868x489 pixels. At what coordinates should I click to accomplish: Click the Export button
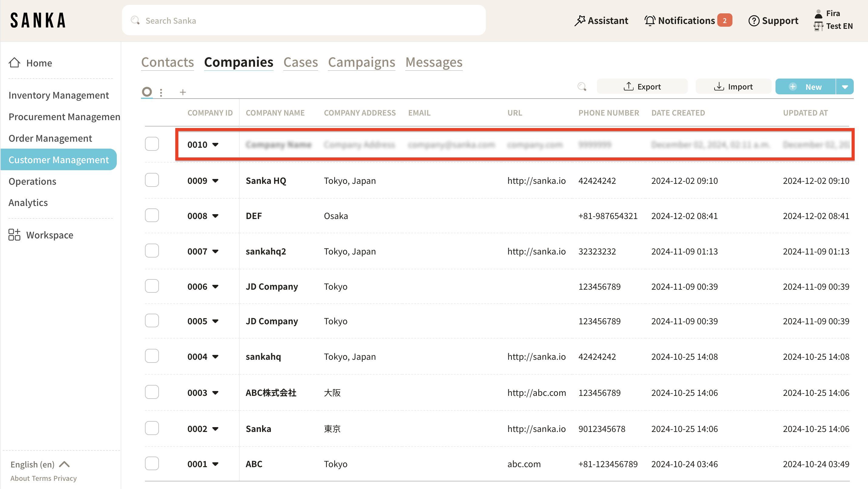[x=642, y=87]
